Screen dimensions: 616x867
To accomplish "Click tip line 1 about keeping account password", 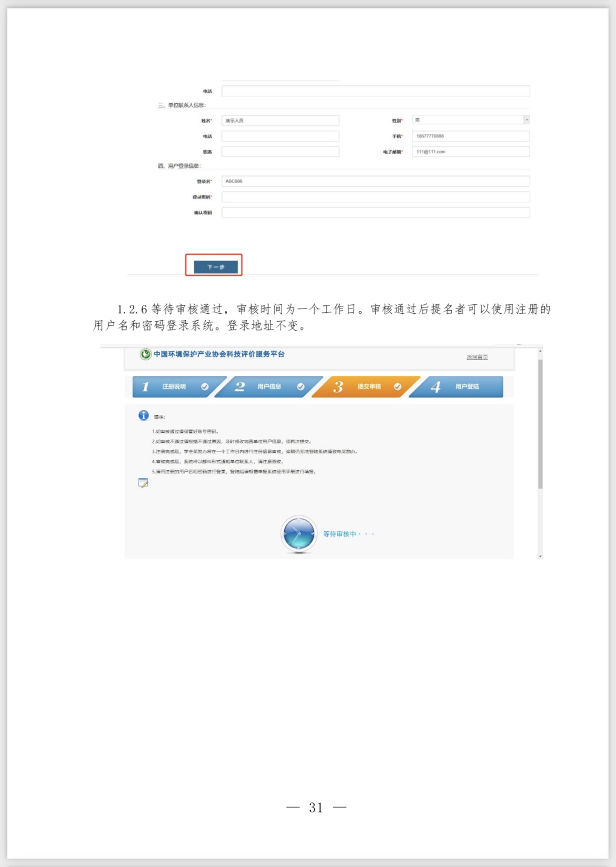I will pos(185,431).
